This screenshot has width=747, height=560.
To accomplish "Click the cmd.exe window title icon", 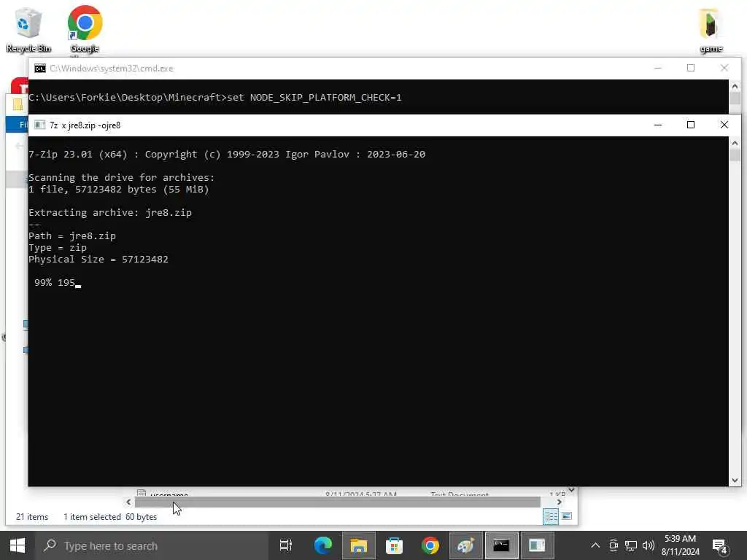I will [x=40, y=69].
